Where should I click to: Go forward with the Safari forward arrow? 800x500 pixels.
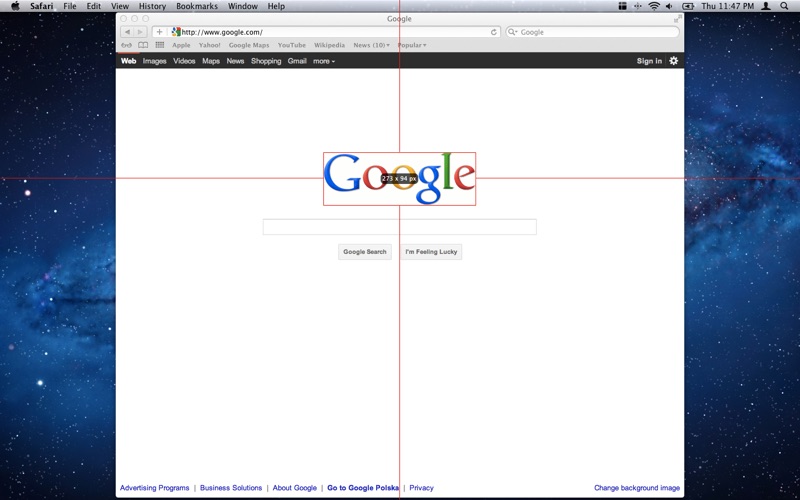pyautogui.click(x=140, y=32)
